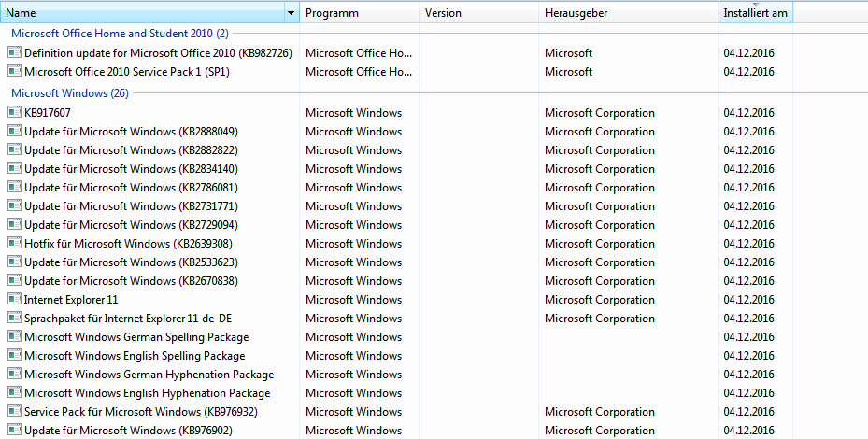Click the icon beside Definition update KB982726
This screenshot has height=439, width=868.
(x=15, y=52)
